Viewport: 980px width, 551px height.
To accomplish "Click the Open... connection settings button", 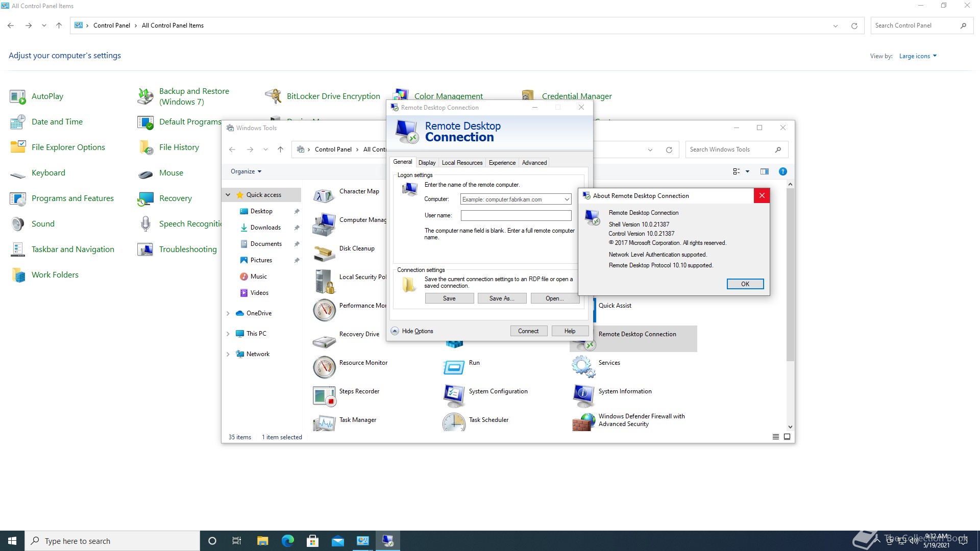I will [x=554, y=298].
